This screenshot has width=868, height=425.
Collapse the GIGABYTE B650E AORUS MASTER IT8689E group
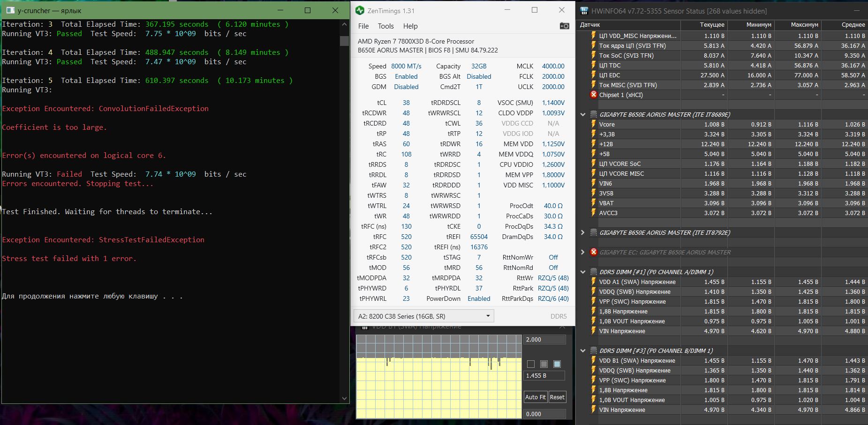(x=583, y=114)
